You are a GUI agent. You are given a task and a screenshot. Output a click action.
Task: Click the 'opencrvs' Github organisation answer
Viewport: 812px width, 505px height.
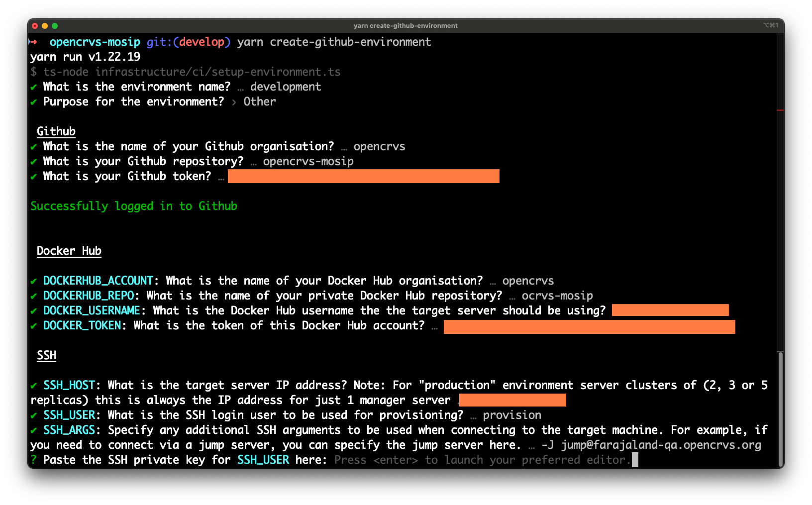(380, 146)
